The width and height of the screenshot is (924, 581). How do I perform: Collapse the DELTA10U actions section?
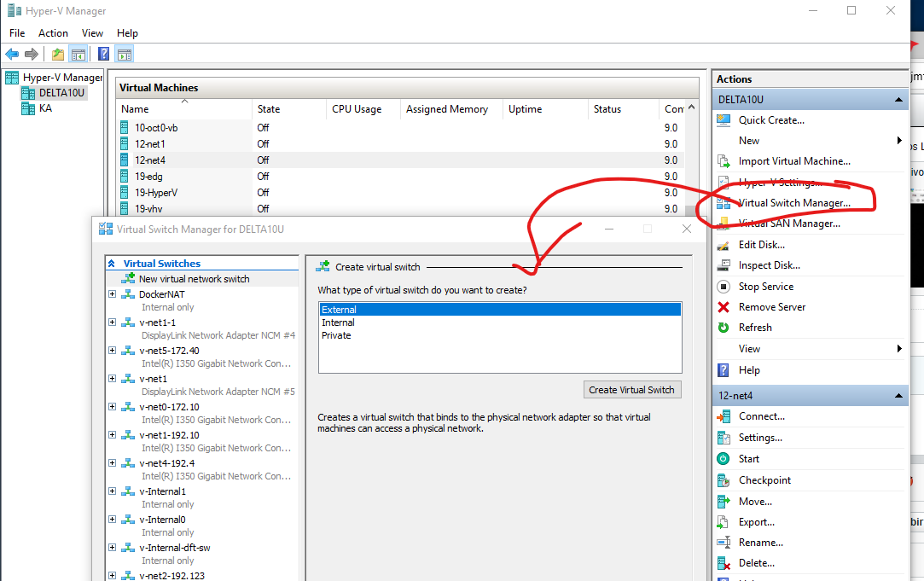pos(898,100)
